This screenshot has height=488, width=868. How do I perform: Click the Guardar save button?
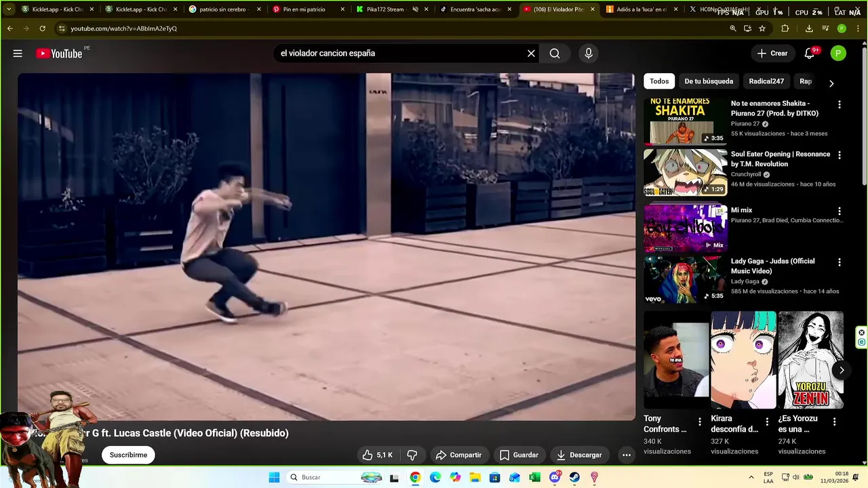pos(519,455)
